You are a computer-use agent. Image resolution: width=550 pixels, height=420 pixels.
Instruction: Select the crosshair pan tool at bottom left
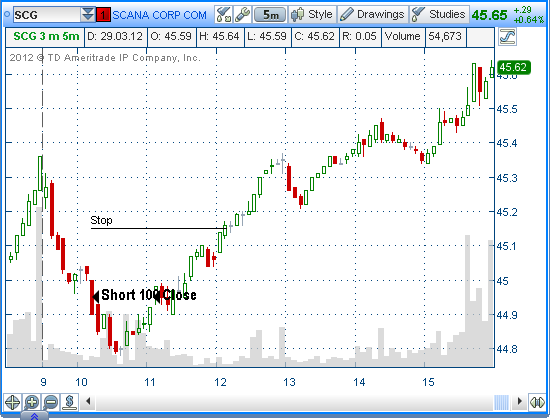pyautogui.click(x=12, y=402)
